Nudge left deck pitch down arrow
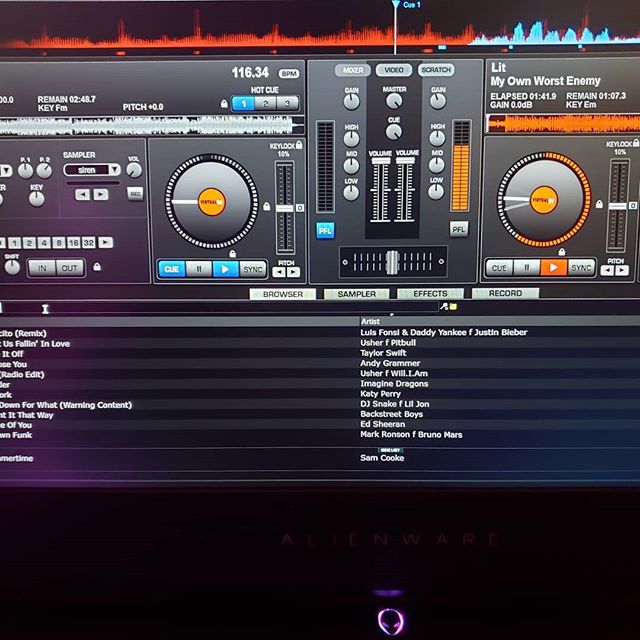 click(279, 272)
